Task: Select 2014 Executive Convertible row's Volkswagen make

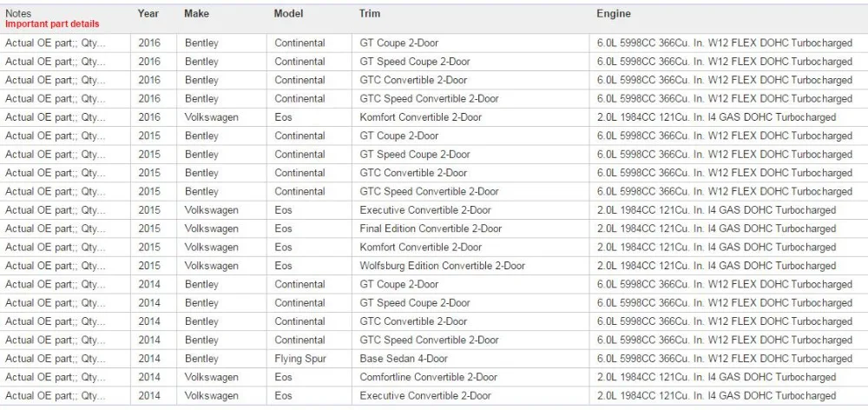Action: point(212,396)
